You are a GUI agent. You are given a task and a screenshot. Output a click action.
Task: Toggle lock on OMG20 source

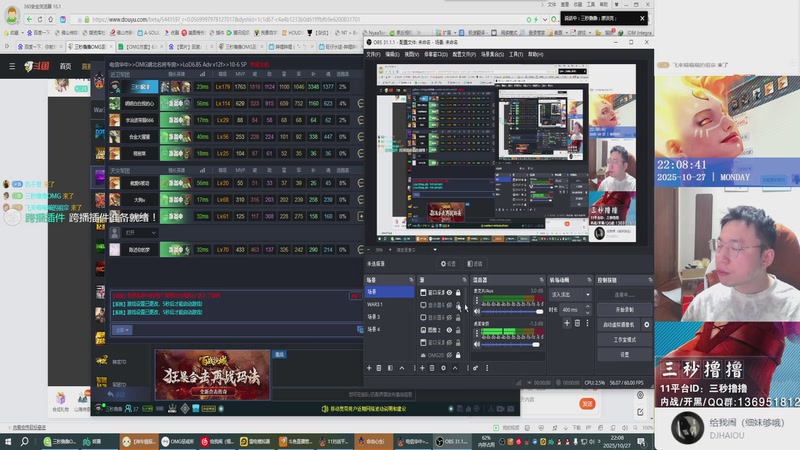click(458, 355)
